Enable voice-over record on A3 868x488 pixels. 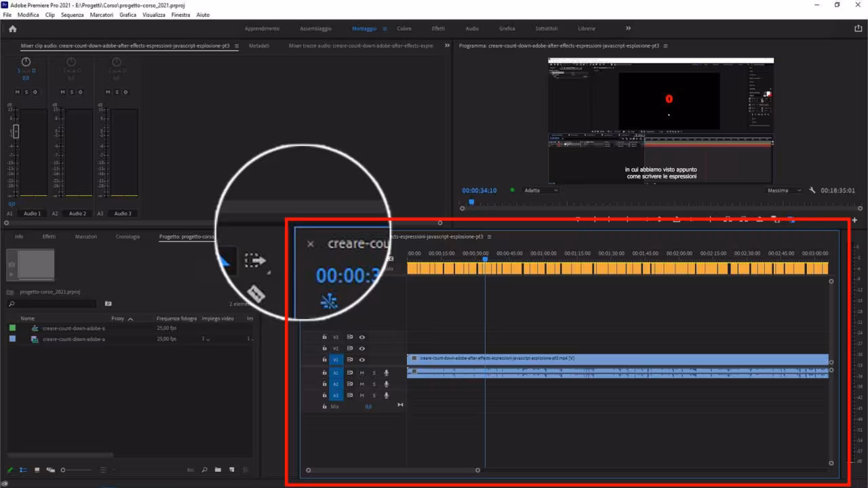click(x=387, y=395)
